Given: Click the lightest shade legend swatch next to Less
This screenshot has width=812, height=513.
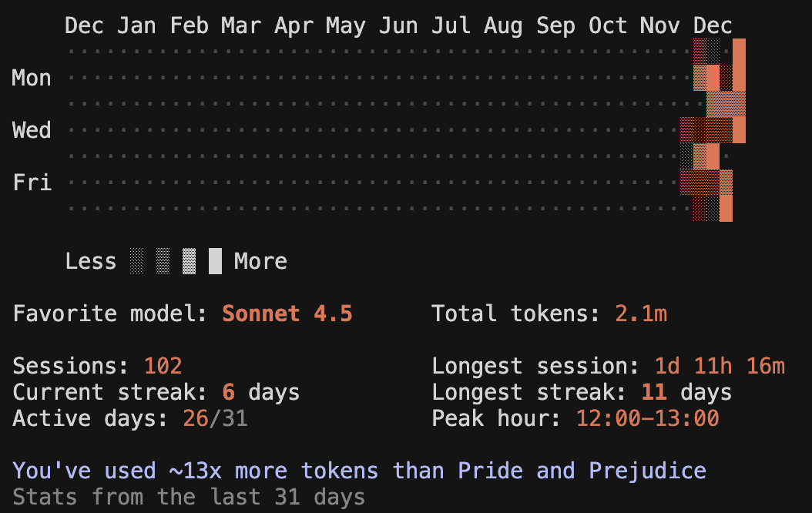Looking at the screenshot, I should (x=136, y=261).
